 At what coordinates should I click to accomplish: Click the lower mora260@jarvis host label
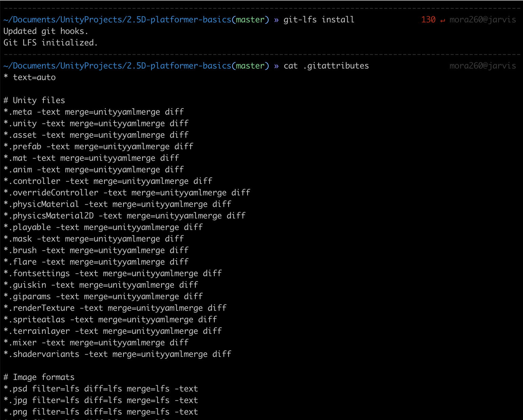pyautogui.click(x=483, y=66)
